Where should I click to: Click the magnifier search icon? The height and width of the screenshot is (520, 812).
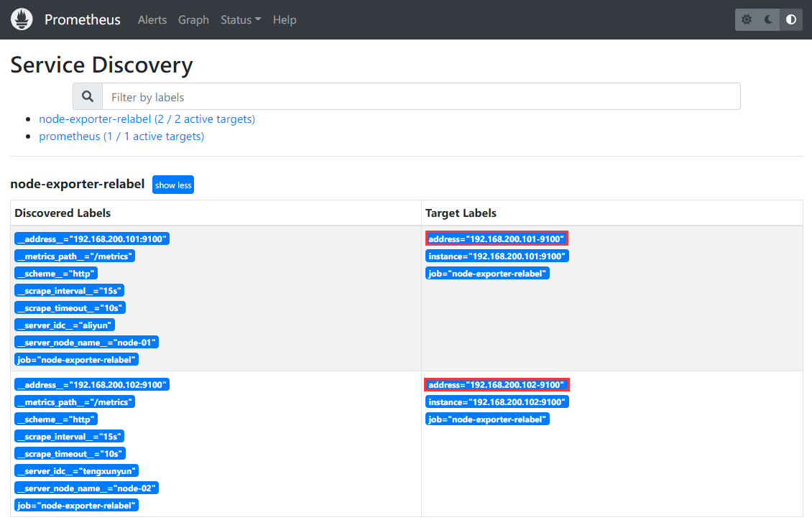(x=88, y=96)
